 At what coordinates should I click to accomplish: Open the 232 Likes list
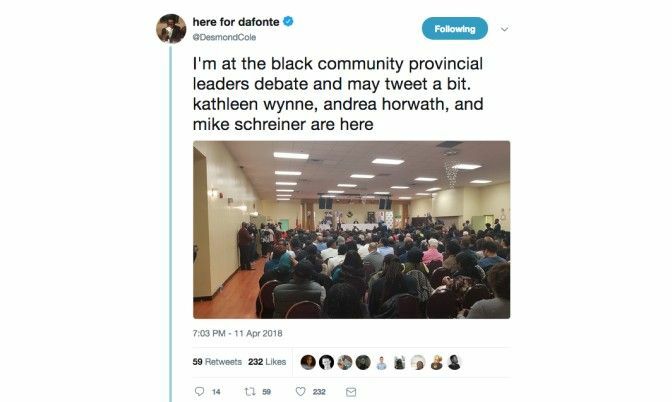point(267,362)
